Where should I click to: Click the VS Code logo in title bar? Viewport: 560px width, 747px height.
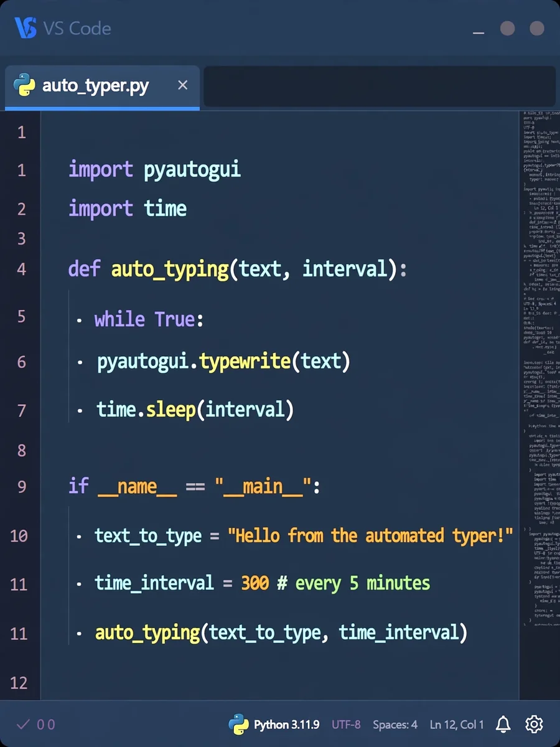click(26, 29)
